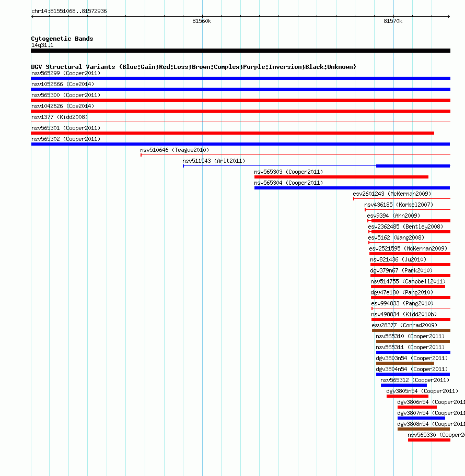
Task: Click nsv498834 (Kidd2010b) label
Action: 404,314
